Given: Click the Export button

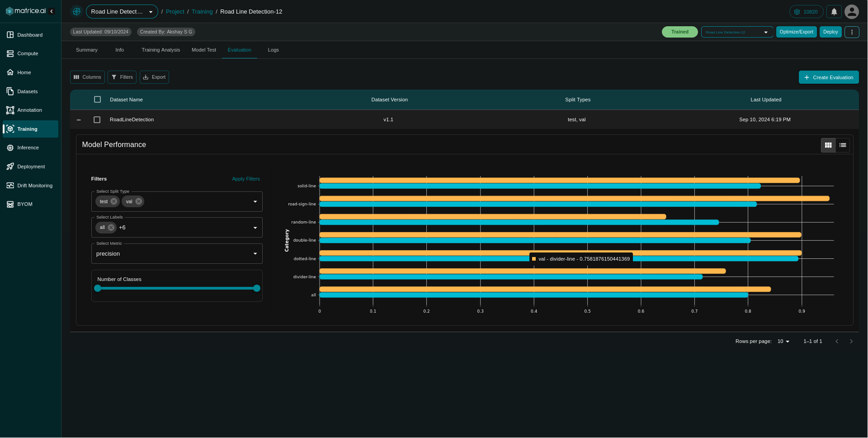Looking at the screenshot, I should [x=154, y=77].
